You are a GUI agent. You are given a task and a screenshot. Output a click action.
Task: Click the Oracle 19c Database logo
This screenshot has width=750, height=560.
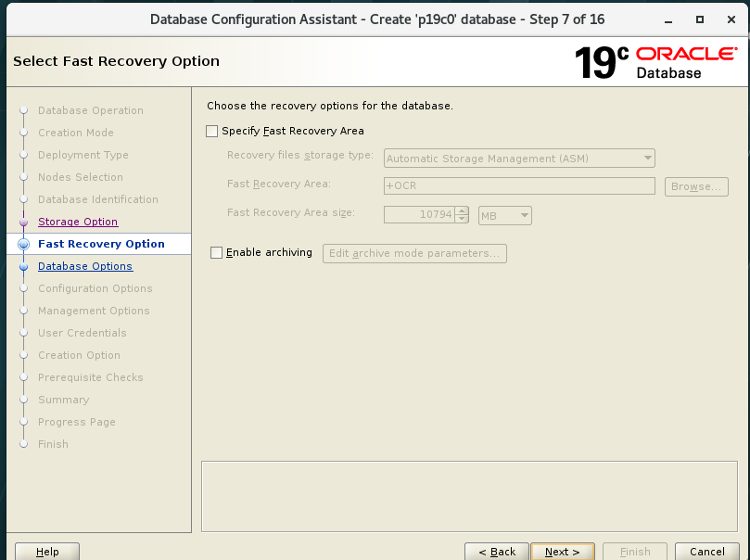pyautogui.click(x=655, y=63)
